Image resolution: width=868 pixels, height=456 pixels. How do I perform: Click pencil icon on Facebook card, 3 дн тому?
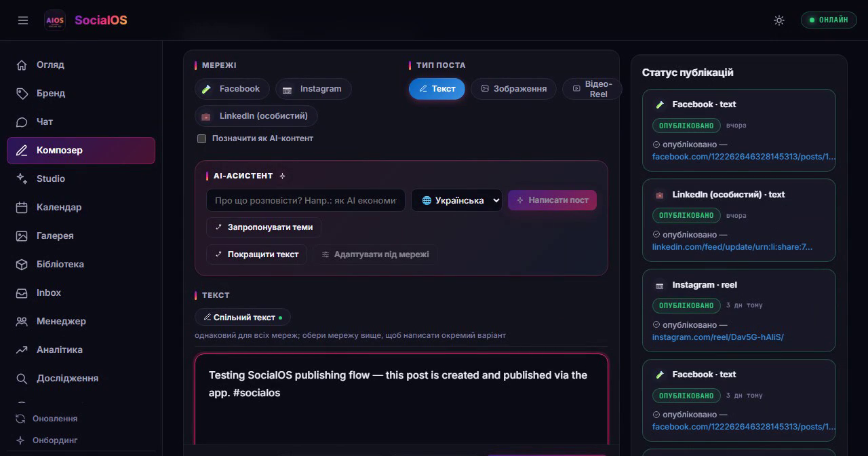659,375
